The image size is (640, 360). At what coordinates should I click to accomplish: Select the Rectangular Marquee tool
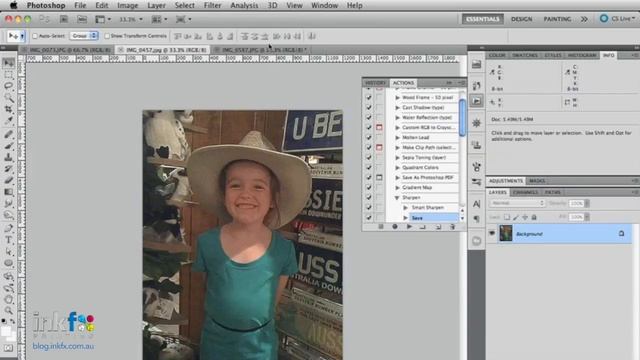point(9,74)
